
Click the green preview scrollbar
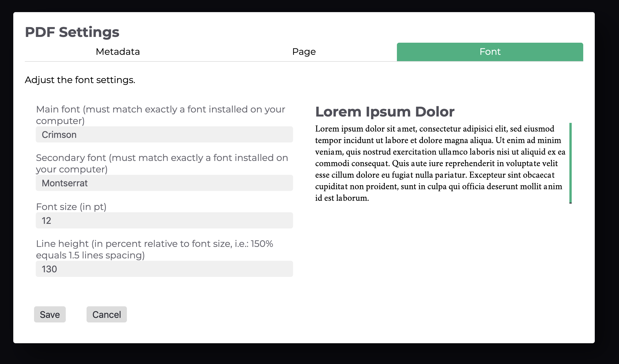(570, 163)
